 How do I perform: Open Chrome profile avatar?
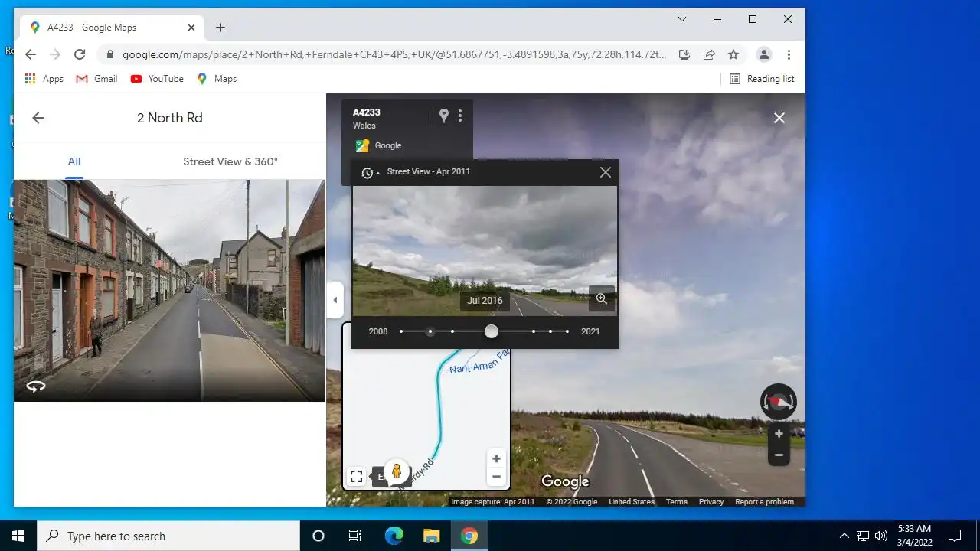pyautogui.click(x=763, y=54)
